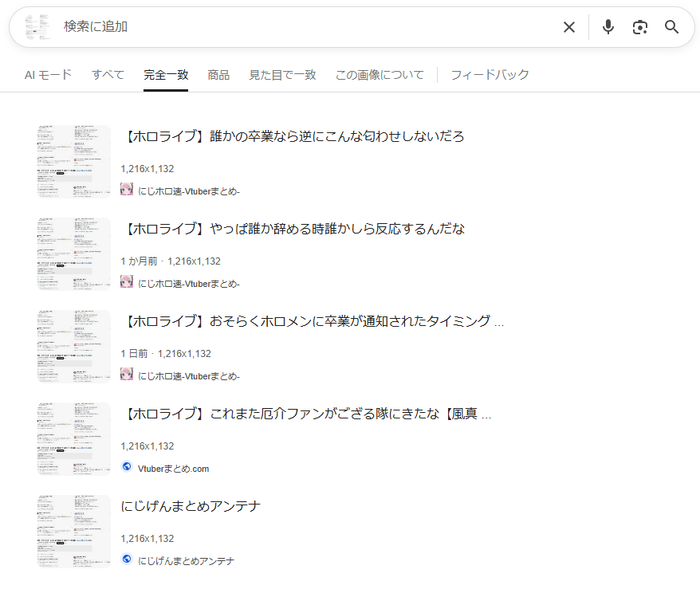Viewport: 700px width, 589px height.
Task: Click the にじホロ速 favicon under first result
Action: click(x=127, y=189)
